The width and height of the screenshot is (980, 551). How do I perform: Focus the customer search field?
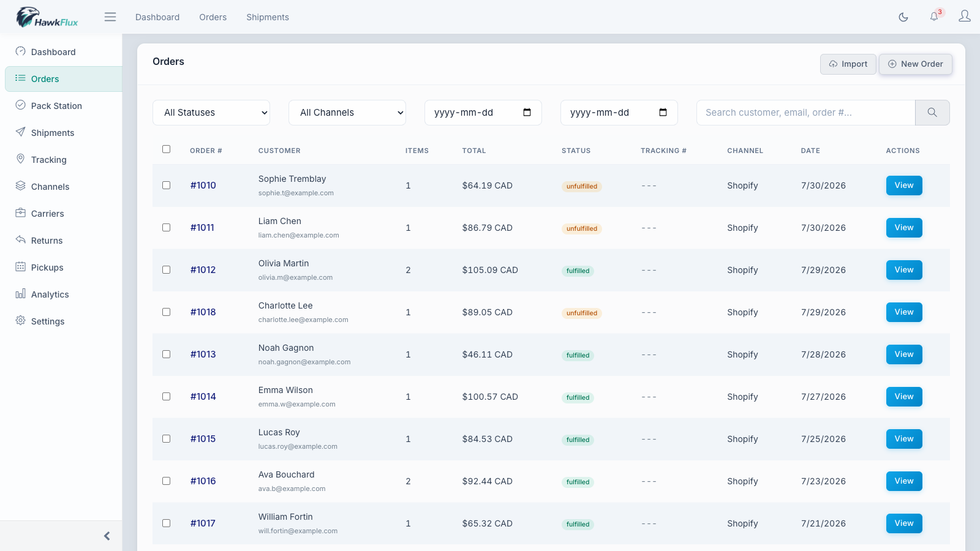tap(805, 113)
